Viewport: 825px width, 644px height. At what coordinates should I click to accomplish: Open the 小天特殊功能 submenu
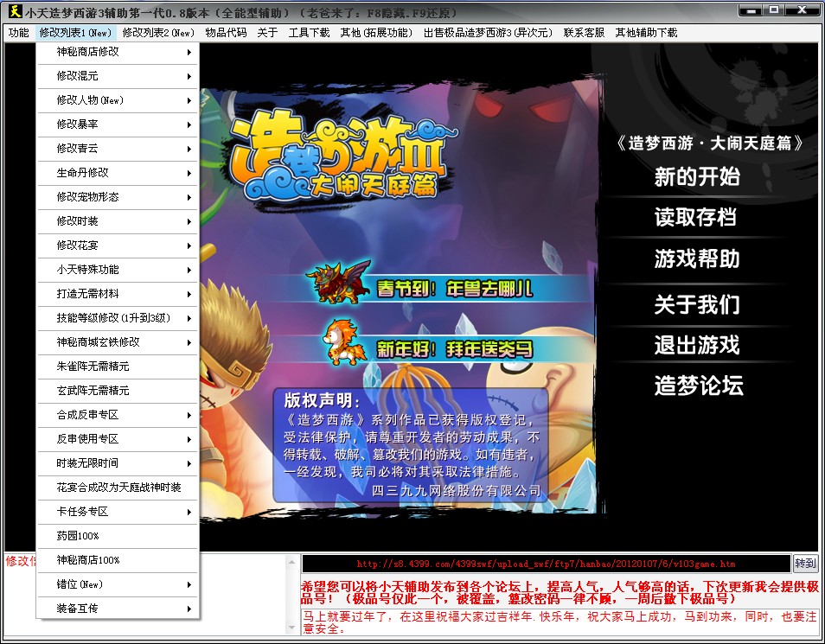(118, 270)
